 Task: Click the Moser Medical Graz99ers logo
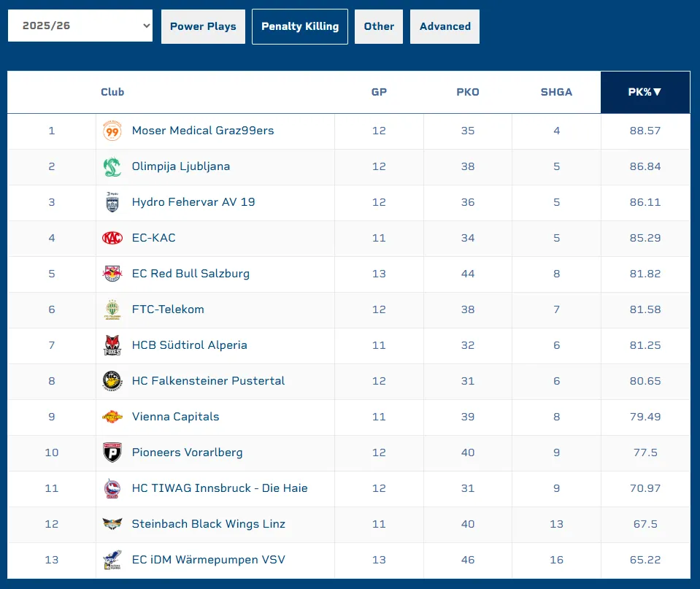tap(112, 131)
